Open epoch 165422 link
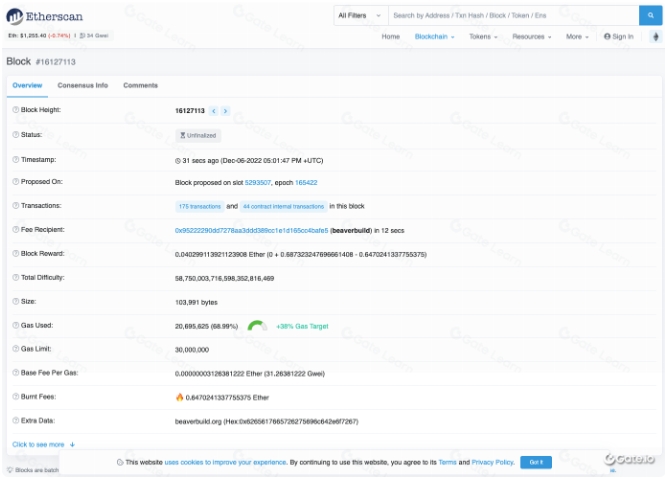 [306, 183]
